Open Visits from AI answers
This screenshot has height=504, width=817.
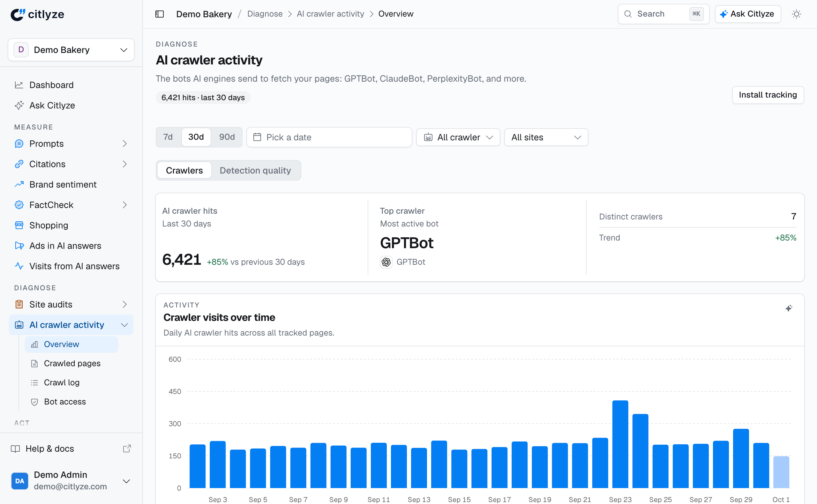71,266
